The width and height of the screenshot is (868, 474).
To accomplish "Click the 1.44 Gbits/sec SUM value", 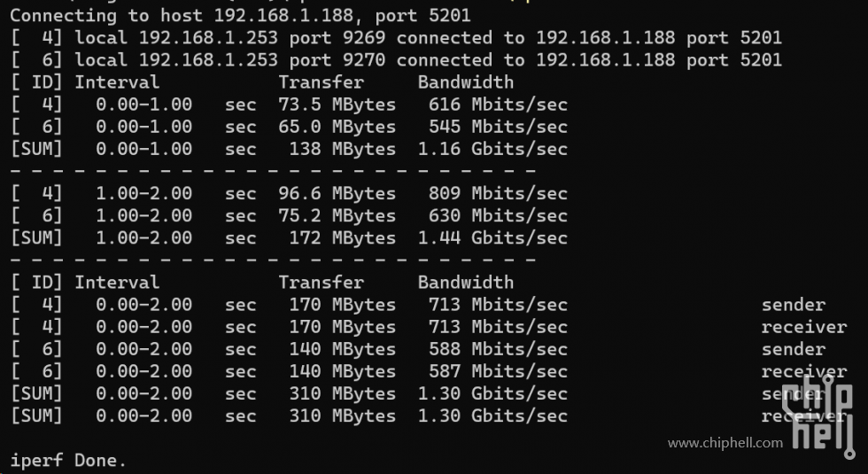I will tap(492, 238).
